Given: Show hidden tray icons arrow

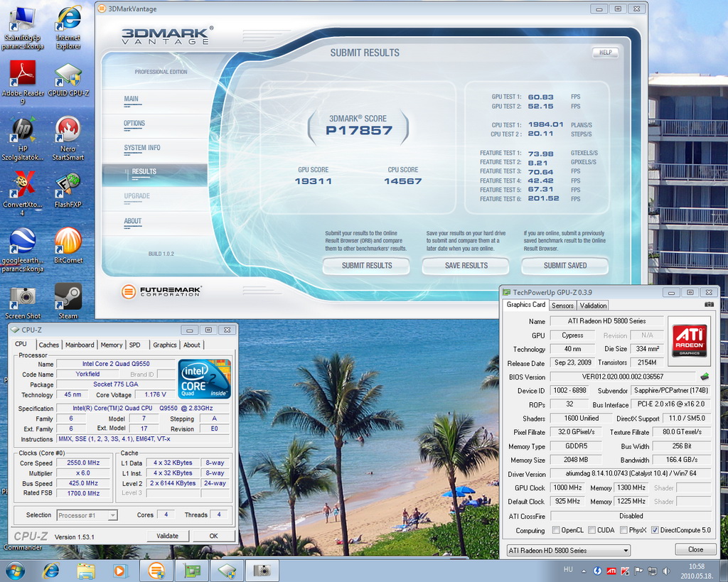Looking at the screenshot, I should [x=584, y=571].
